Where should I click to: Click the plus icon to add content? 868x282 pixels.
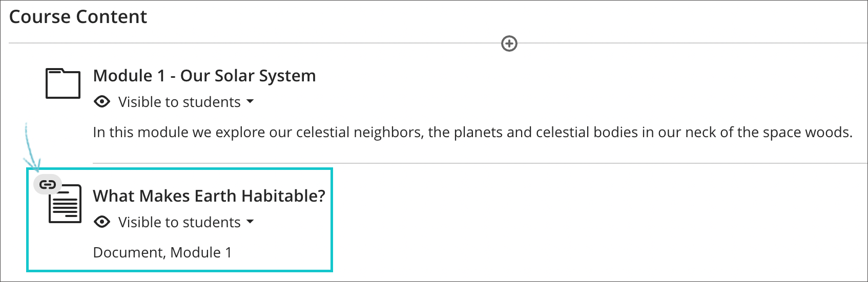pos(509,44)
